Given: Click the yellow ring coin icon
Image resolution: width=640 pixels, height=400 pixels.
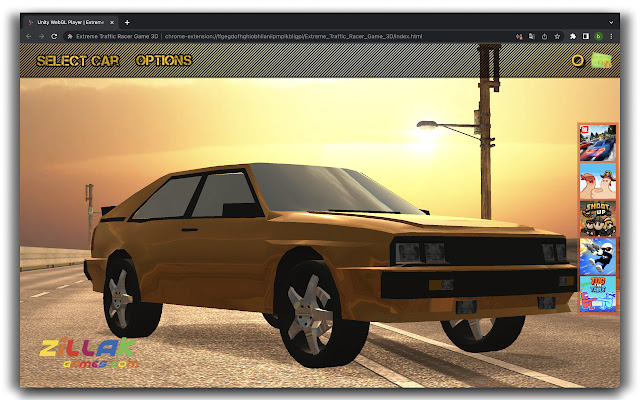Looking at the screenshot, I should (577, 61).
